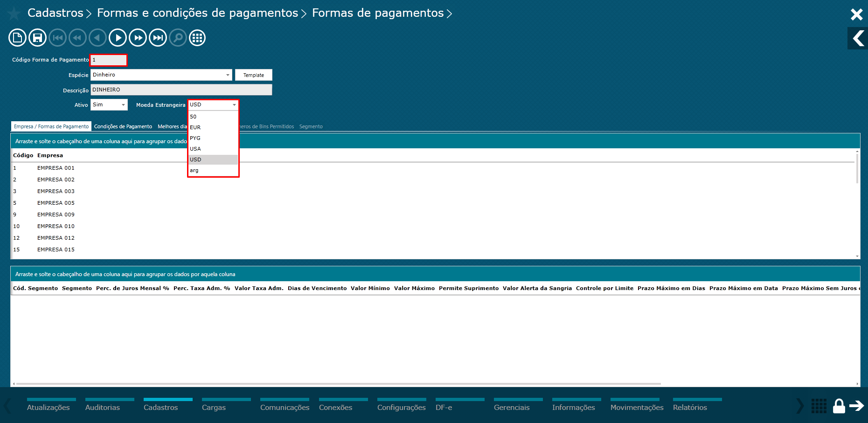Switch to the Segmento tab

click(311, 126)
